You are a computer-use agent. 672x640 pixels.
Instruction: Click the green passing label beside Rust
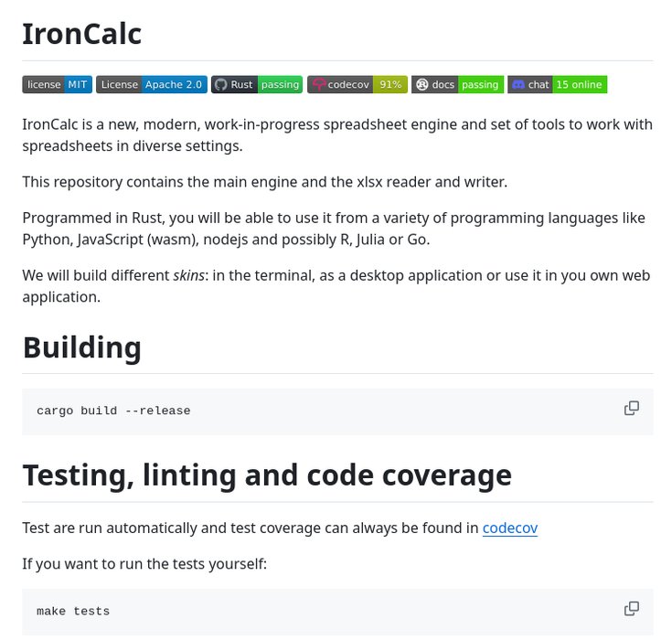(x=280, y=84)
